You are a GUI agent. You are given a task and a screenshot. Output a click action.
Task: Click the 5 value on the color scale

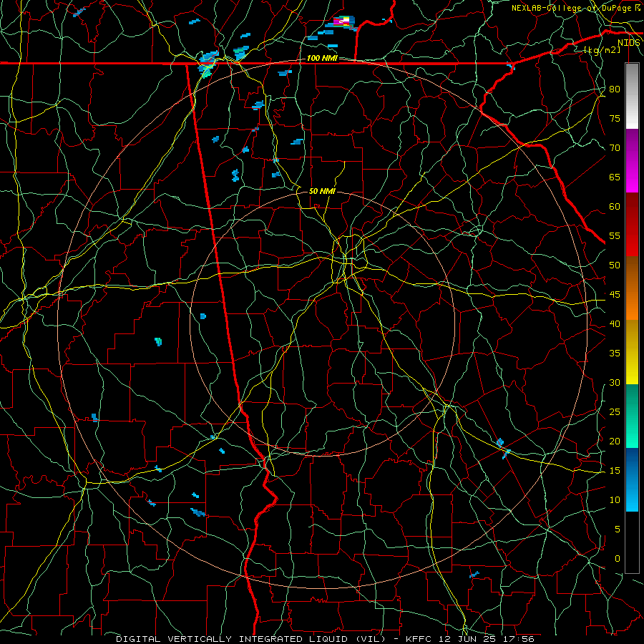[x=618, y=530]
